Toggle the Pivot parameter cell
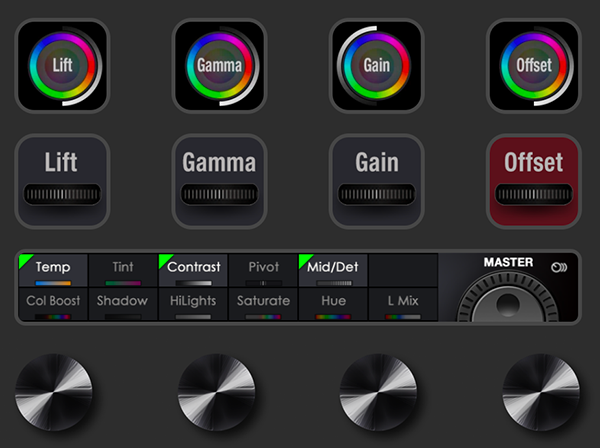The image size is (600, 448). (263, 270)
